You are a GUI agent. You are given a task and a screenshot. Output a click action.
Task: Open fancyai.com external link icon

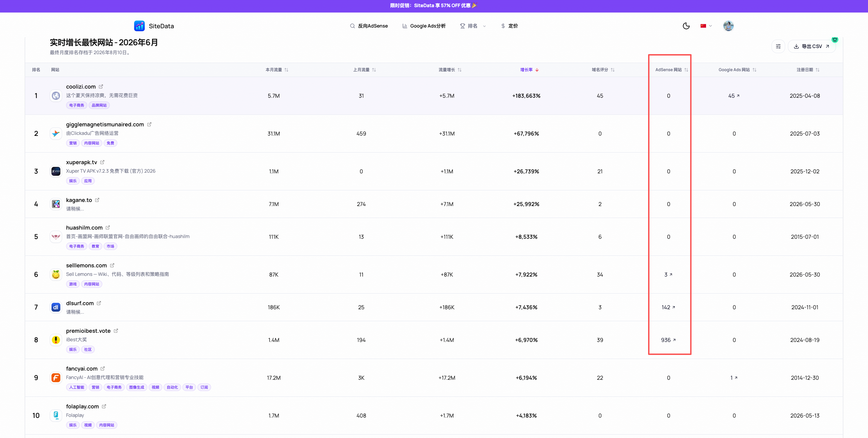[103, 369]
